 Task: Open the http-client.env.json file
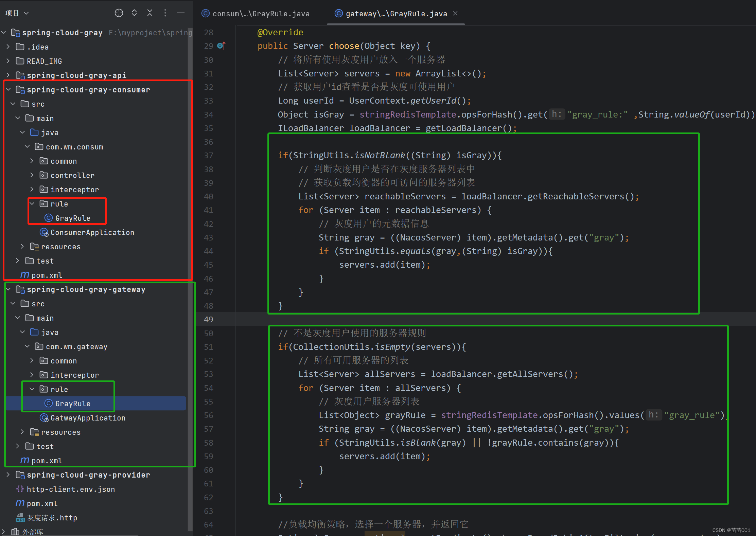pyautogui.click(x=70, y=489)
